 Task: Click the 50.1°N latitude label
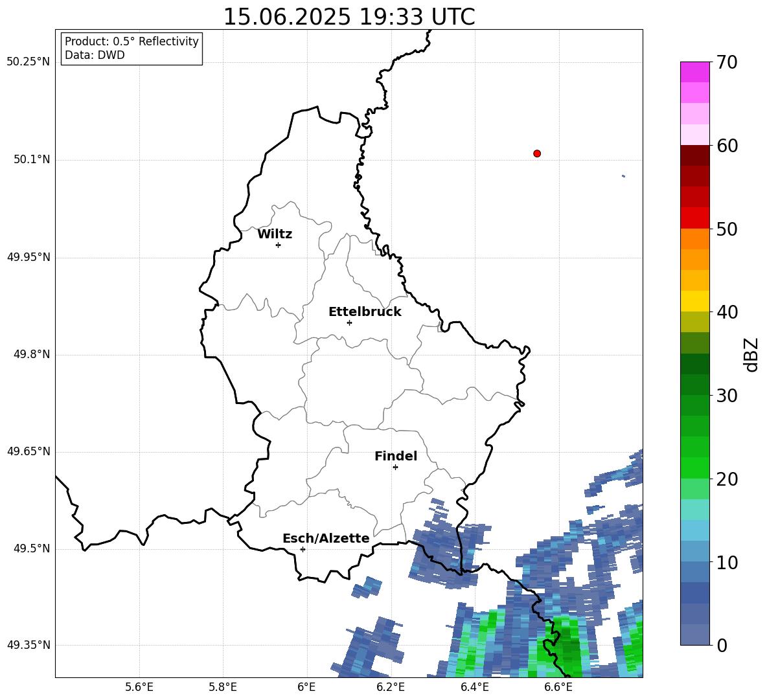point(32,159)
